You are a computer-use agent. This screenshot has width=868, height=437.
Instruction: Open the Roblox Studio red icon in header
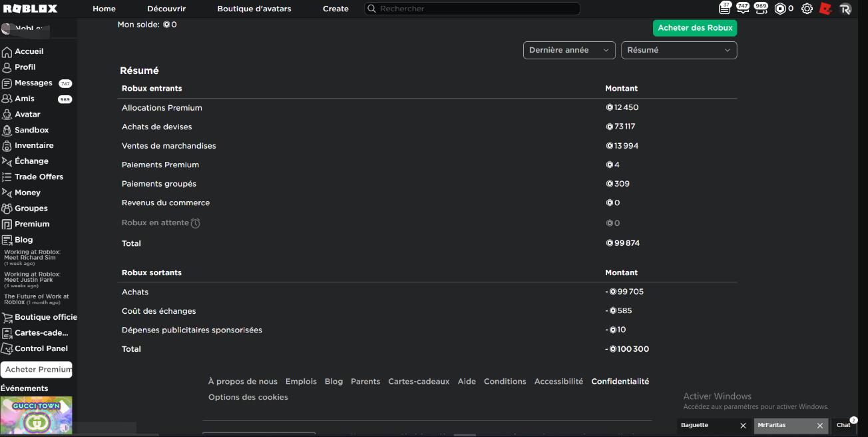tap(826, 9)
